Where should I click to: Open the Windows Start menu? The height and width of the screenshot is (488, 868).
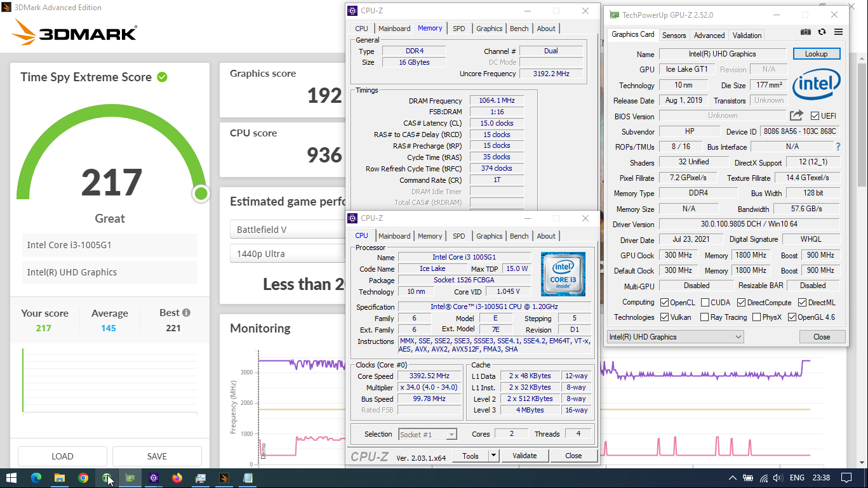(11, 478)
